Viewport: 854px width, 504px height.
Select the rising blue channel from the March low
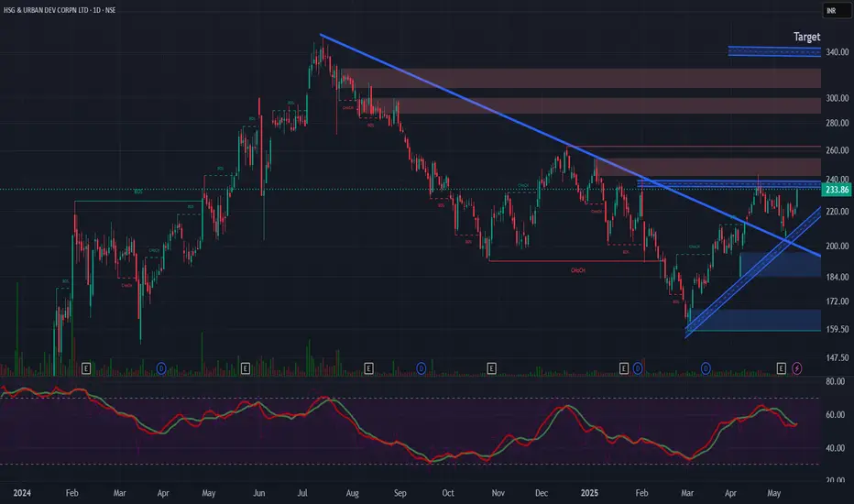753,273
